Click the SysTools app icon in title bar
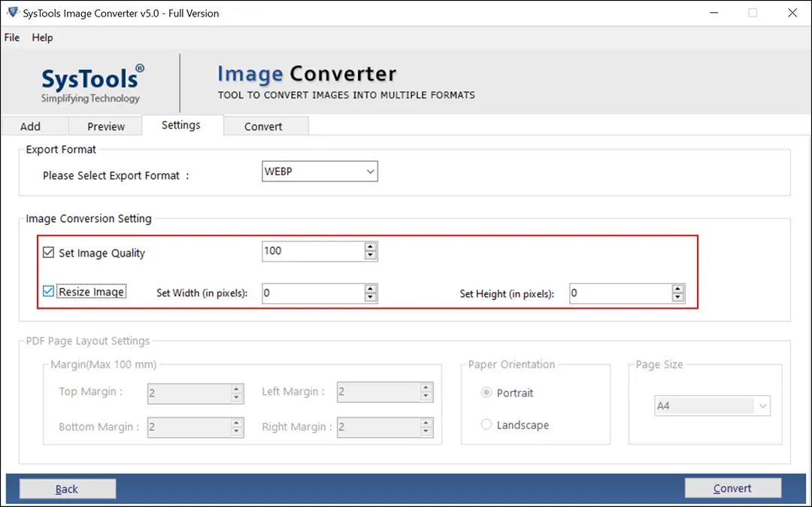The width and height of the screenshot is (812, 507). [13, 13]
